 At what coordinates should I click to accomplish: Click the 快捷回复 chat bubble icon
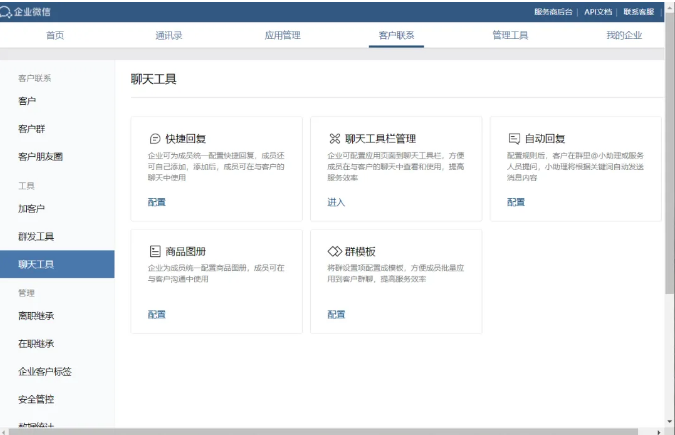click(x=155, y=139)
